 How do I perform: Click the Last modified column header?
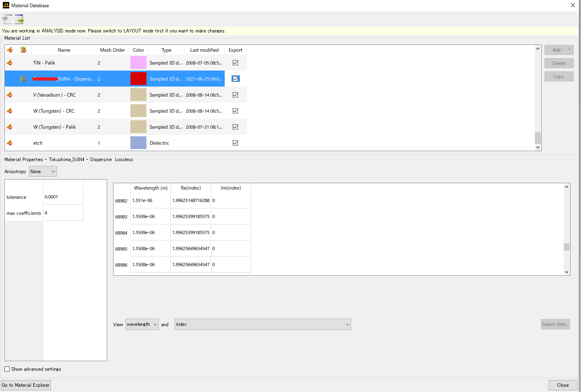[x=204, y=50]
